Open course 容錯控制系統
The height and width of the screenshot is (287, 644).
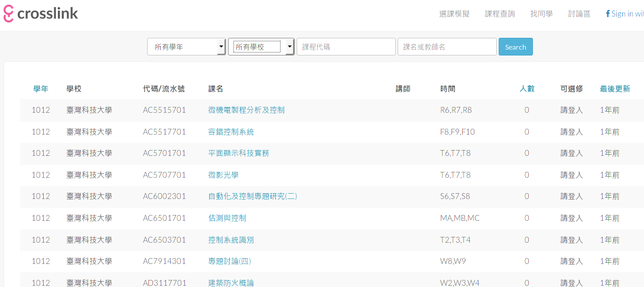click(x=231, y=132)
